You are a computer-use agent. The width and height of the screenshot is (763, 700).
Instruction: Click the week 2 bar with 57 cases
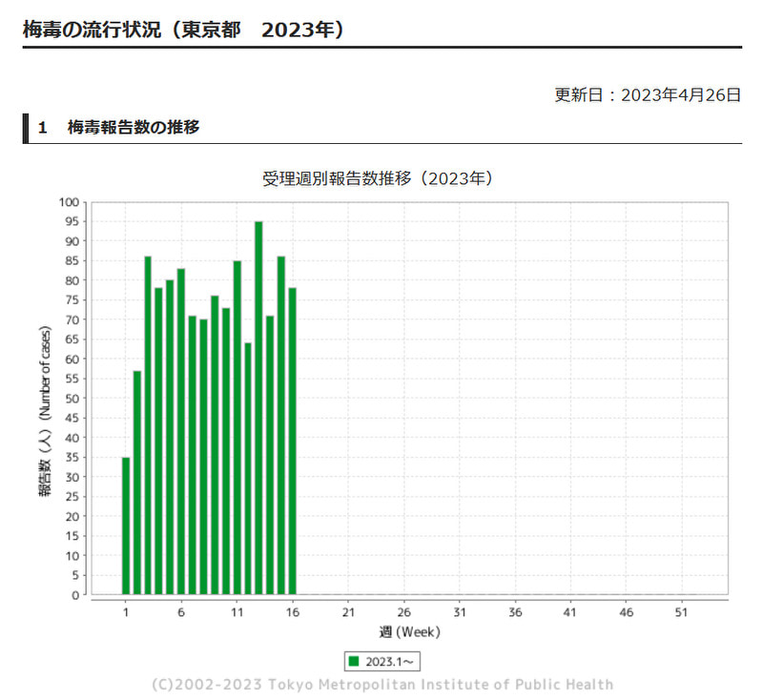pos(137,483)
